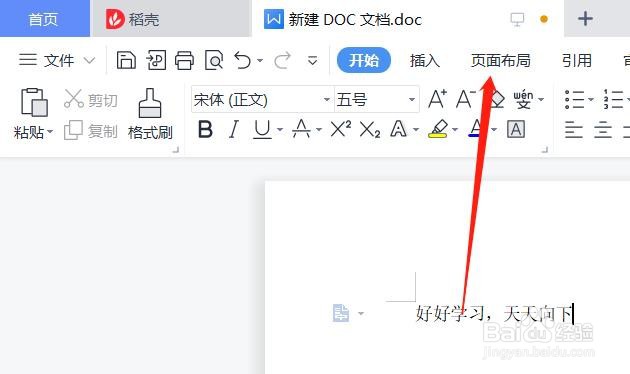Expand the strikethrough options dropdown
This screenshot has height=374, width=630.
point(319,130)
